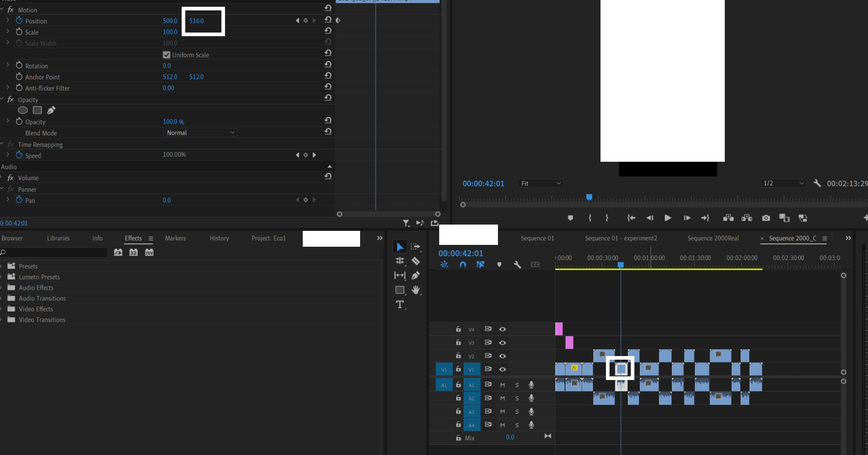Add a marker in the program monitor
Image resolution: width=868 pixels, height=455 pixels.
(x=570, y=218)
